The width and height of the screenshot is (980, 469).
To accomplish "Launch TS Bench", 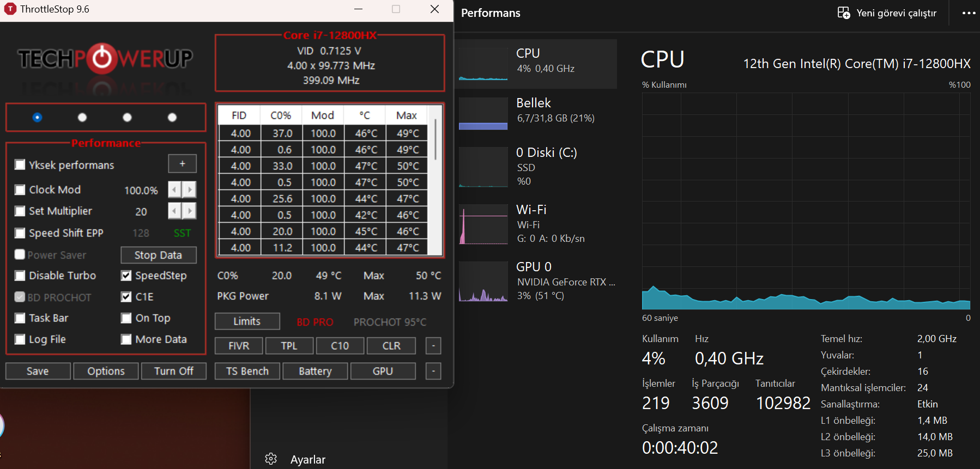I will pos(247,371).
